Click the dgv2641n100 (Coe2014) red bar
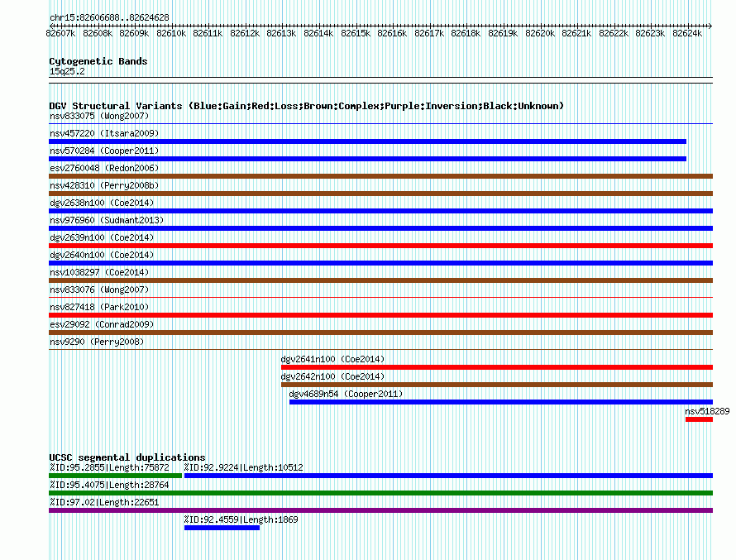Screen dimensions: 736x560 497,367
